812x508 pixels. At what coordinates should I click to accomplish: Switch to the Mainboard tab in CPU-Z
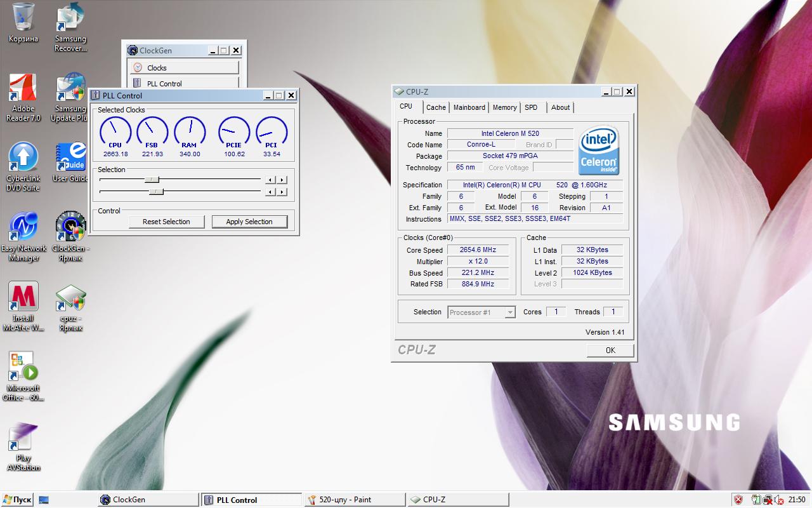pos(469,107)
